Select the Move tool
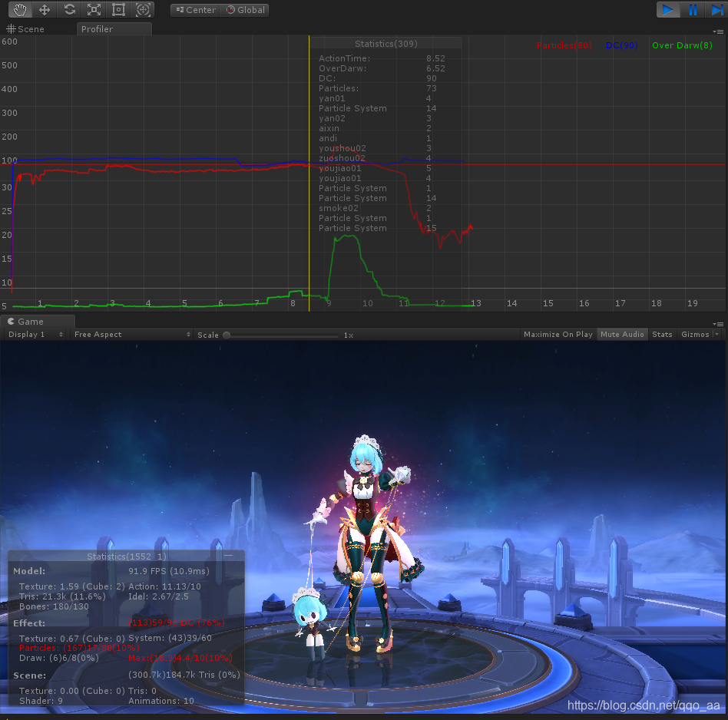This screenshot has width=728, height=720. 45,10
